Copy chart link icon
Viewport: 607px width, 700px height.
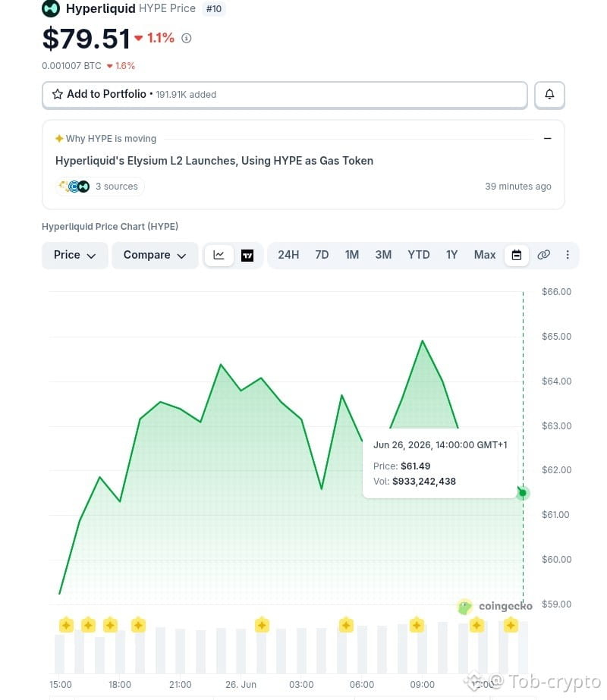(543, 255)
